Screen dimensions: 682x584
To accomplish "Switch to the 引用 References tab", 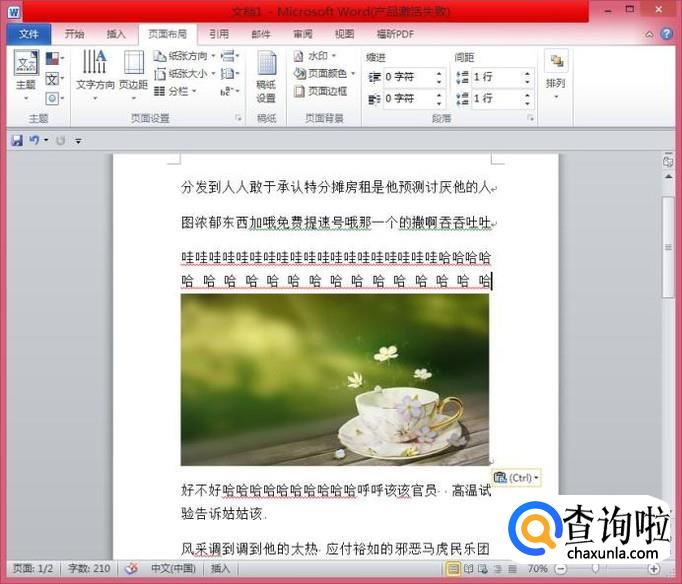I will coord(219,34).
